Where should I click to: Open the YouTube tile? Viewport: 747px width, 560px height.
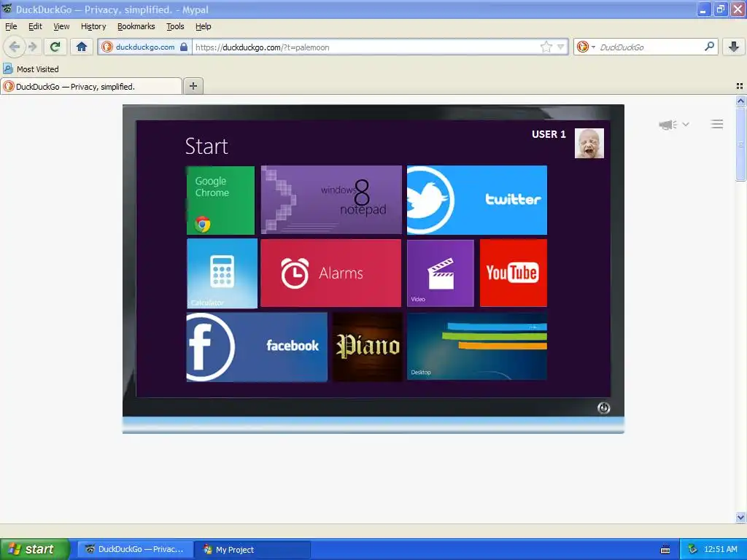(513, 273)
